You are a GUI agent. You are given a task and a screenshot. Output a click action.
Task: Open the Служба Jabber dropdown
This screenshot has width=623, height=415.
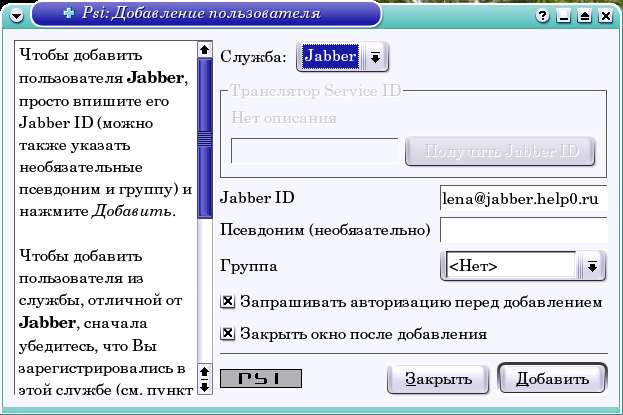342,57
